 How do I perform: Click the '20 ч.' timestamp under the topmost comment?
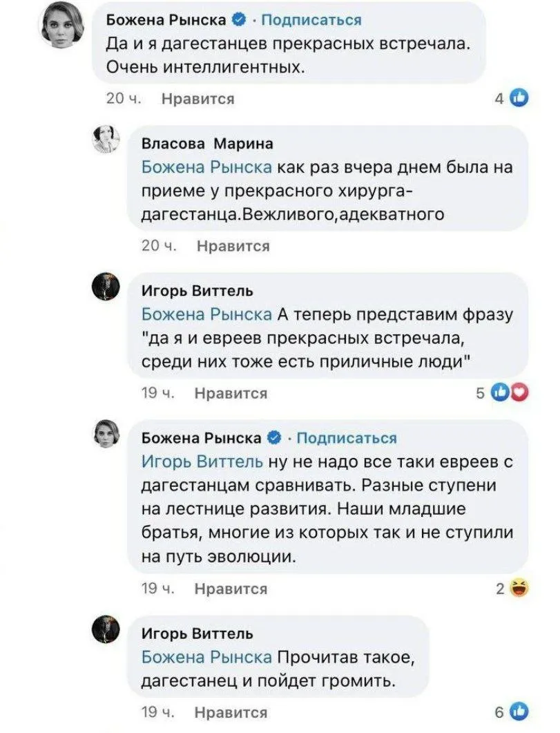(x=124, y=99)
